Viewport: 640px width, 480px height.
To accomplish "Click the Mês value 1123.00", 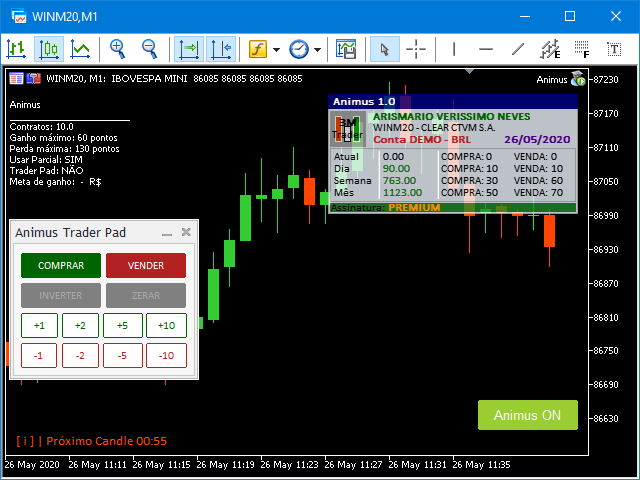I will (x=402, y=193).
